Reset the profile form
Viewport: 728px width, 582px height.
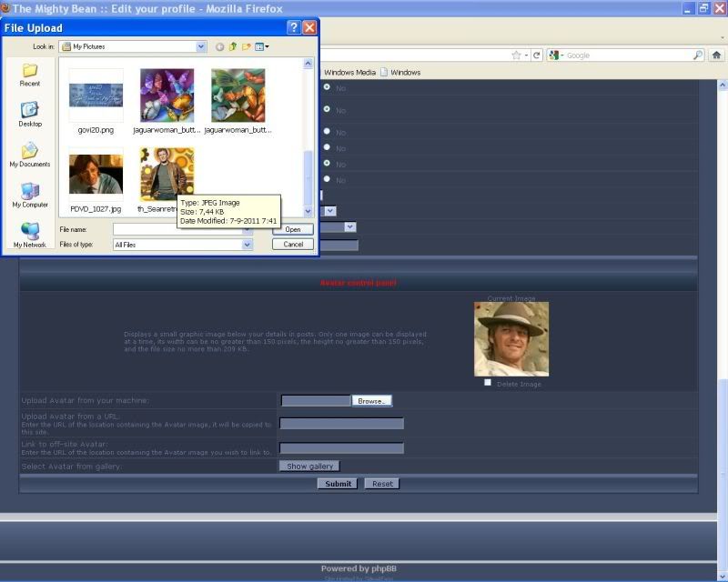[x=382, y=484]
